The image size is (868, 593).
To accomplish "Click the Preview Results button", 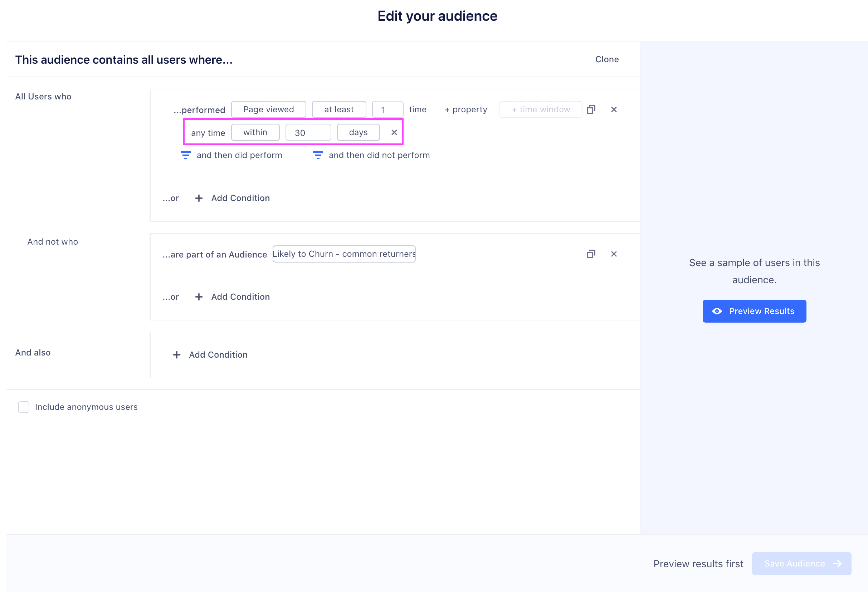I will pos(754,311).
